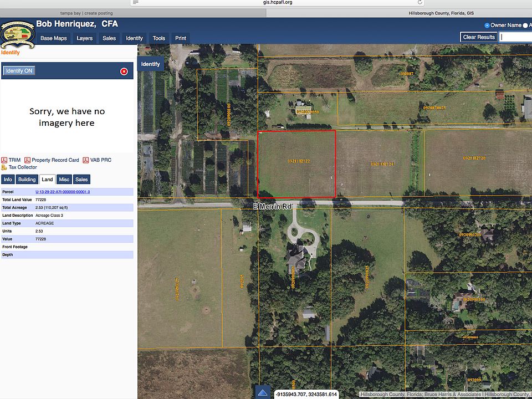Click the county appraiser seal logo
532x399 pixels.
pyautogui.click(x=17, y=34)
